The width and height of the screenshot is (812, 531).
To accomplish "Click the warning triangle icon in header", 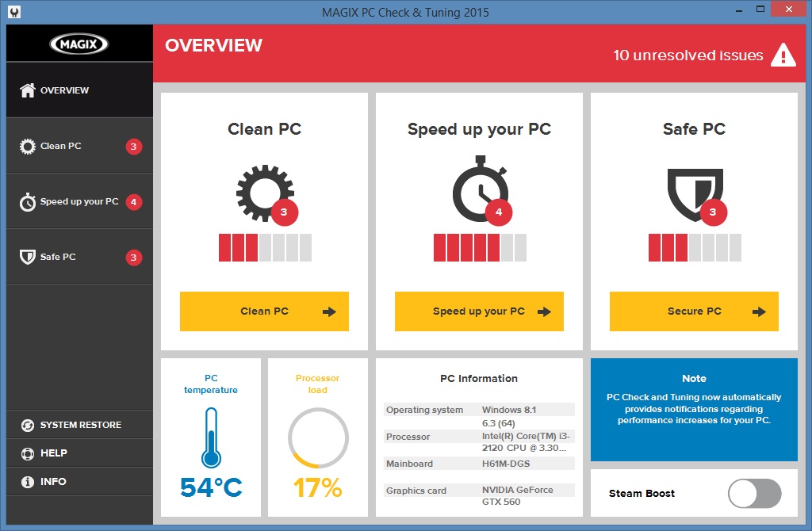I will pyautogui.click(x=783, y=55).
